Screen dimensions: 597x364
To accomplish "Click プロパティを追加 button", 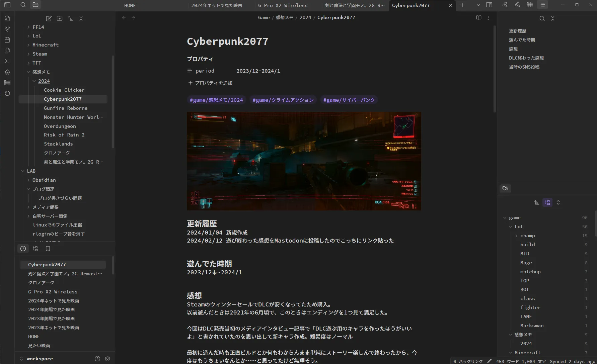I will [210, 83].
